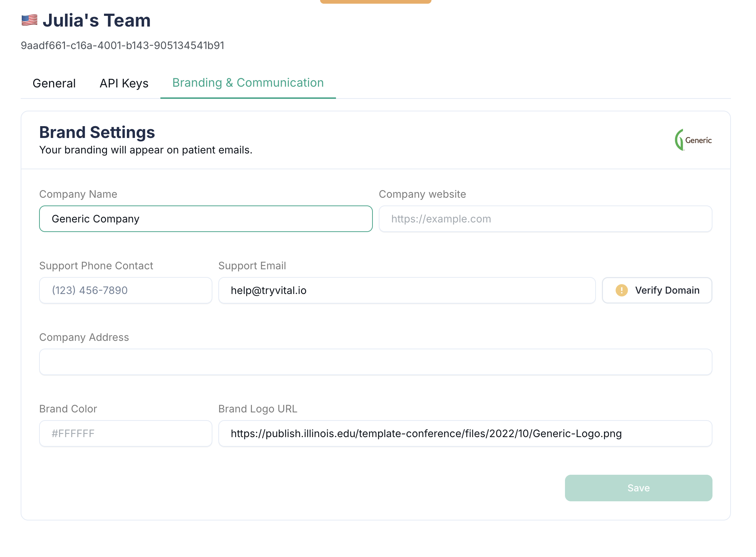Click the Company Name label
This screenshot has width=756, height=557.
(78, 194)
